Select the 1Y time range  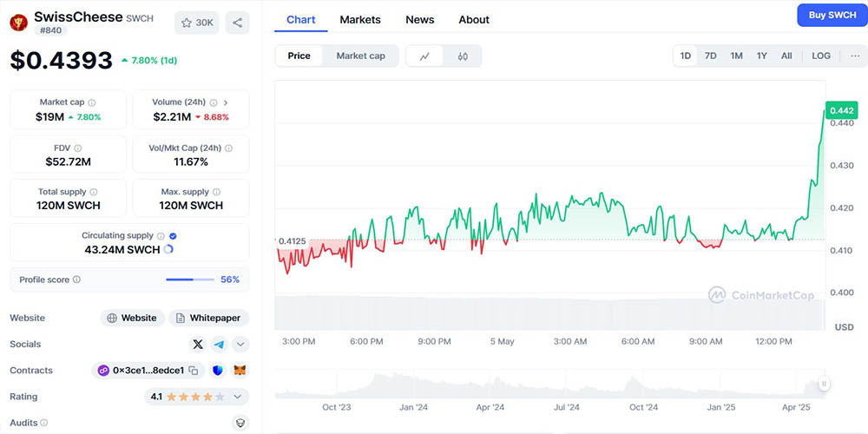762,56
